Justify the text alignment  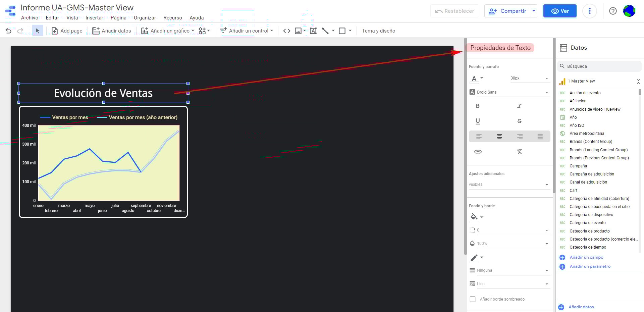[540, 137]
